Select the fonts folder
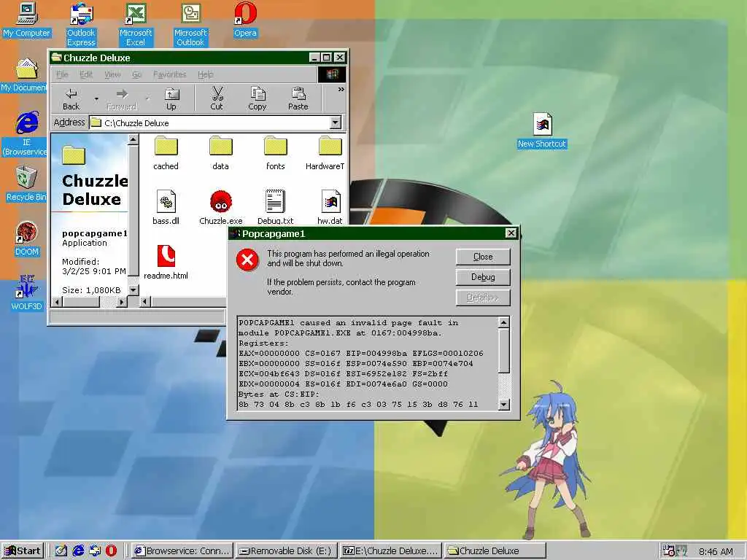747x560 pixels. coord(275,153)
